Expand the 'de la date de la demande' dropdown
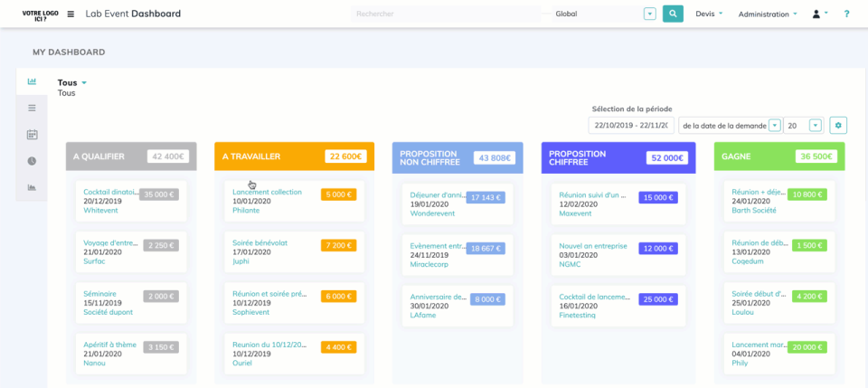Viewport: 868px width, 388px height. point(774,126)
